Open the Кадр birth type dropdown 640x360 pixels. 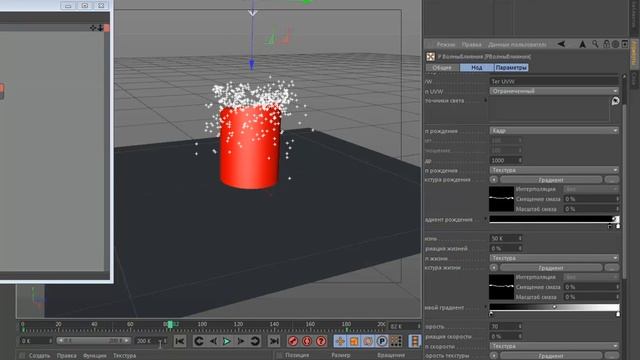[554, 131]
